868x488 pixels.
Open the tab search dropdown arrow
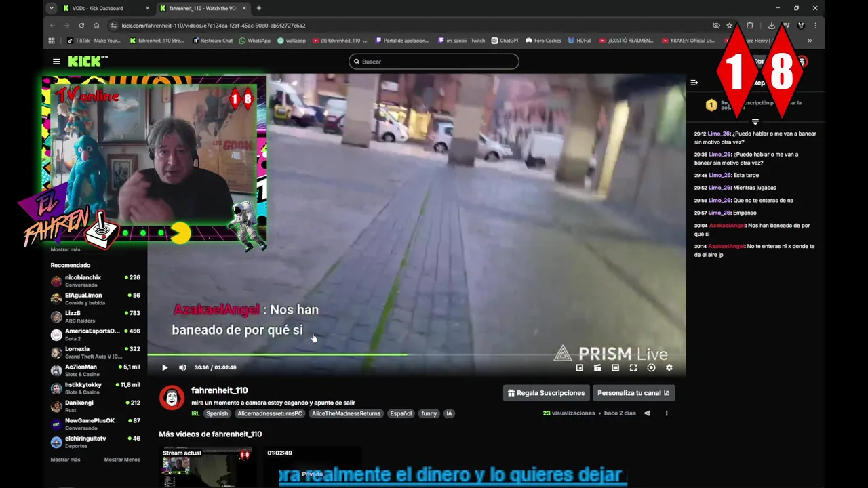52,8
